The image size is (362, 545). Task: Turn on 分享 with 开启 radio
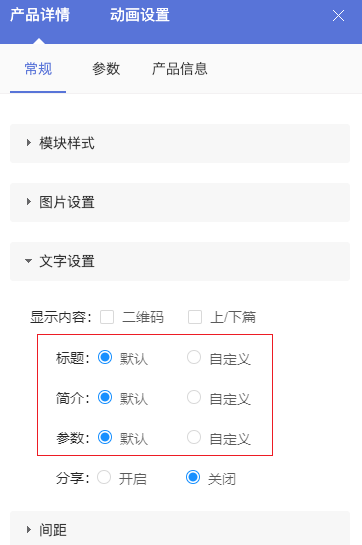coord(104,477)
